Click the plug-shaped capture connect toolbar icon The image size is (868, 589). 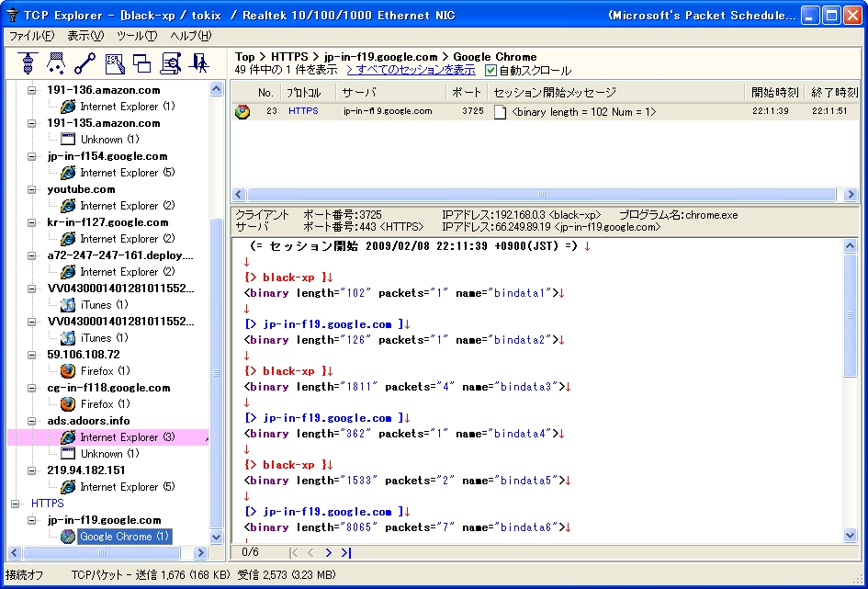coord(28,62)
